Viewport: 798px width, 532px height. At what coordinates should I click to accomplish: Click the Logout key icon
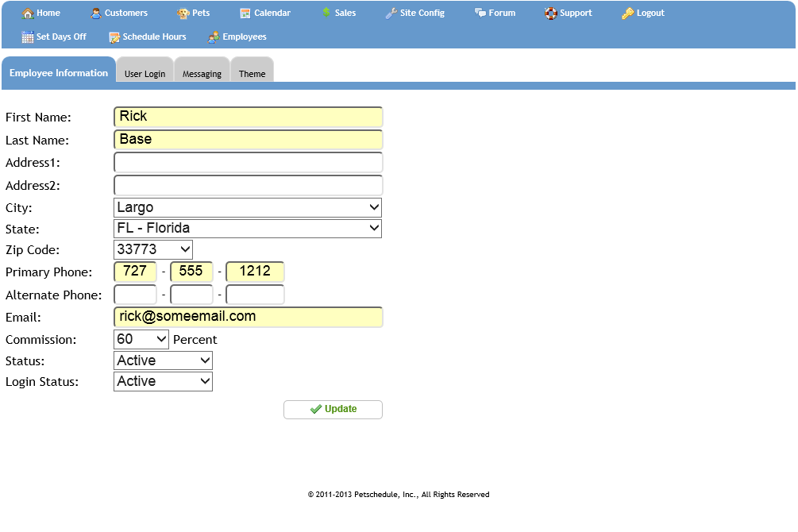627,13
